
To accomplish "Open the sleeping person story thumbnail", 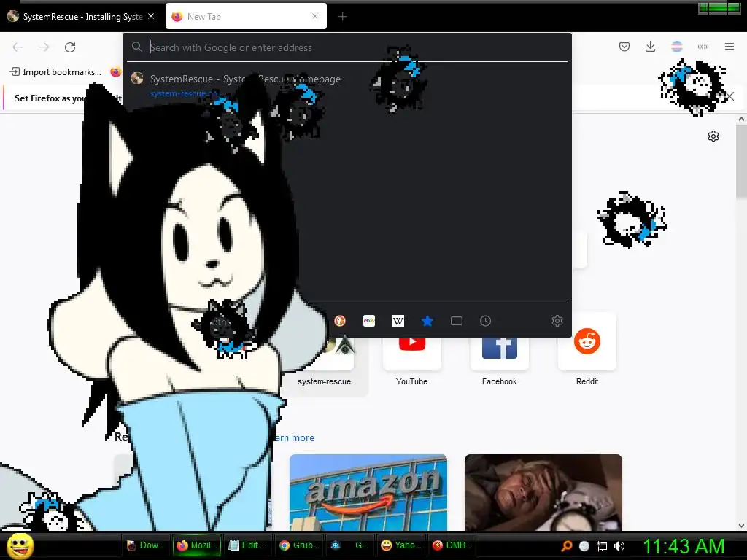I will pos(543,492).
